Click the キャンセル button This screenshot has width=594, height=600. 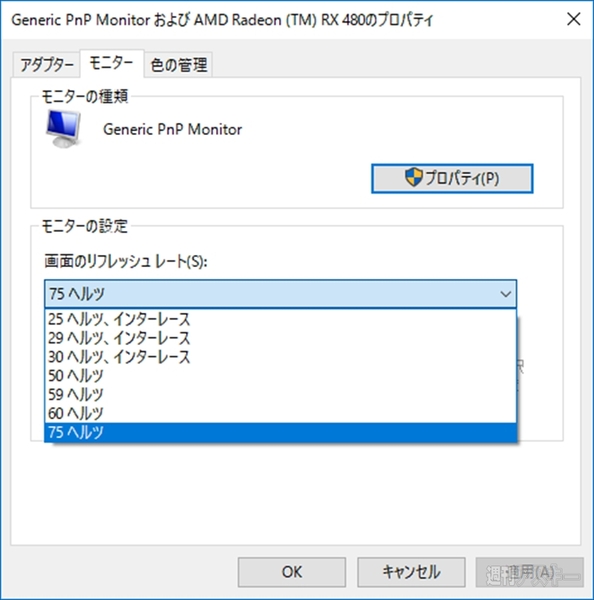[411, 572]
